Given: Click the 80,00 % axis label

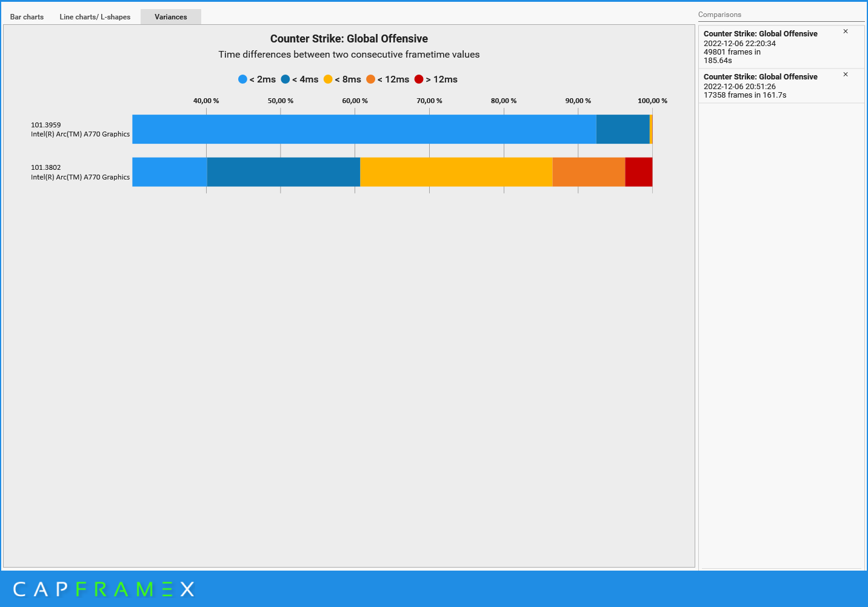Looking at the screenshot, I should pyautogui.click(x=504, y=101).
